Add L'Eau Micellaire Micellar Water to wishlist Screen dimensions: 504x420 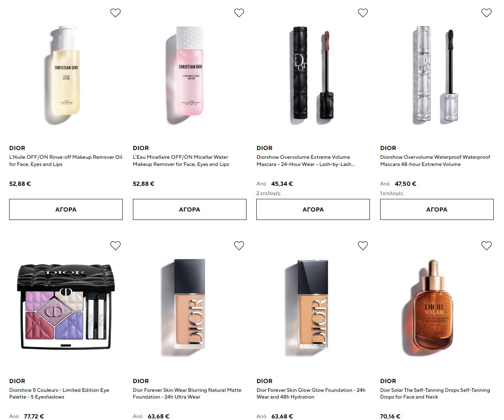click(239, 13)
